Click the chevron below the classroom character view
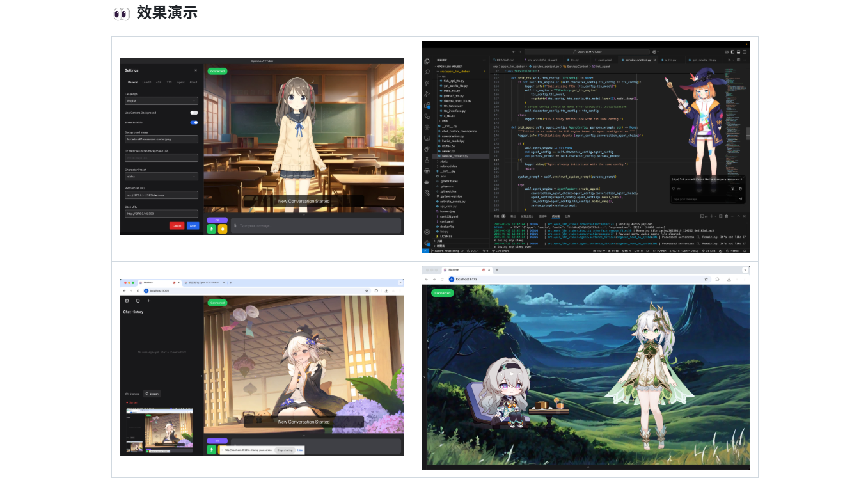Viewport: 868px width, 485px height. [x=304, y=215]
